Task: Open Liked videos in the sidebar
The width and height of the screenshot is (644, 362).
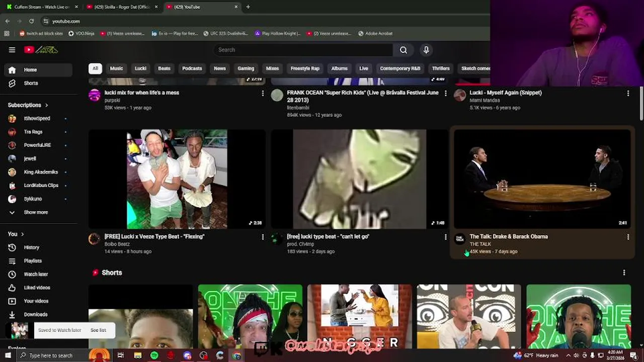Action: pos(38,288)
